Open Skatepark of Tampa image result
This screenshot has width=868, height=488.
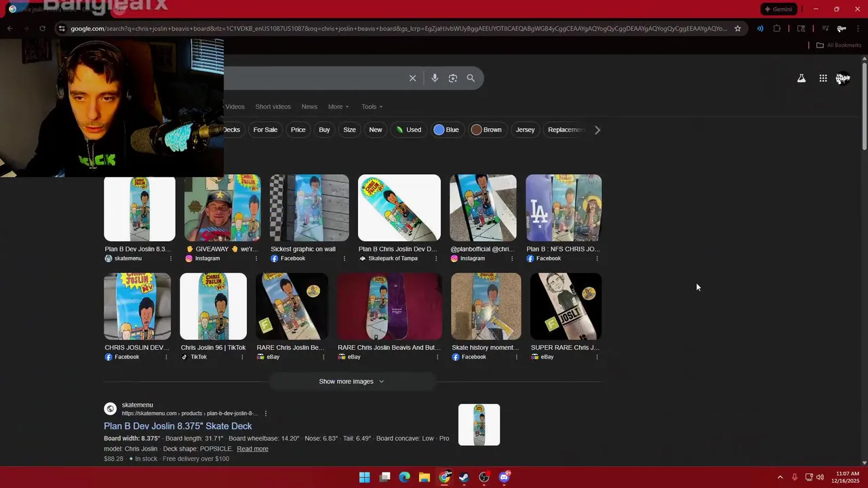(x=399, y=207)
